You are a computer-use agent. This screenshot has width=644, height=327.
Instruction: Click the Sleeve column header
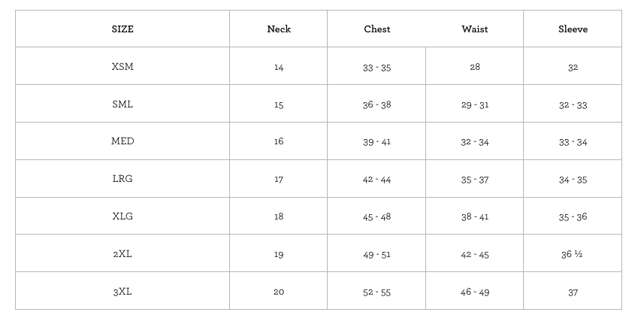pyautogui.click(x=573, y=29)
